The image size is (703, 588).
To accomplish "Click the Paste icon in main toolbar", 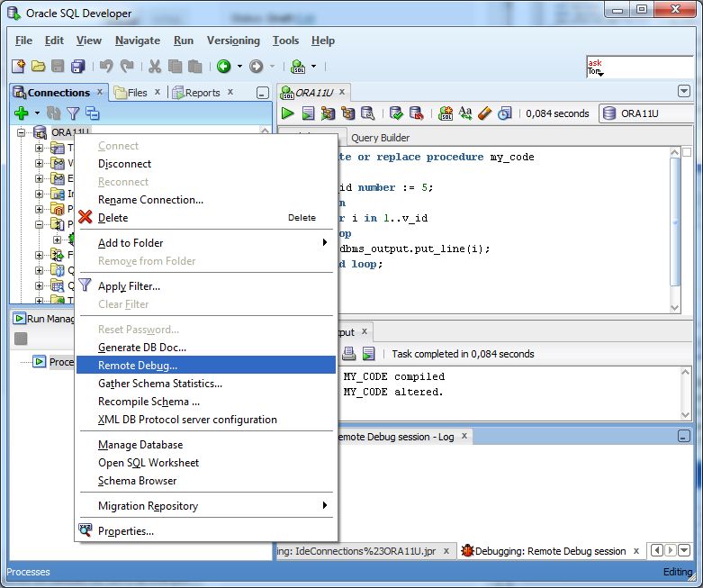I will click(x=194, y=67).
